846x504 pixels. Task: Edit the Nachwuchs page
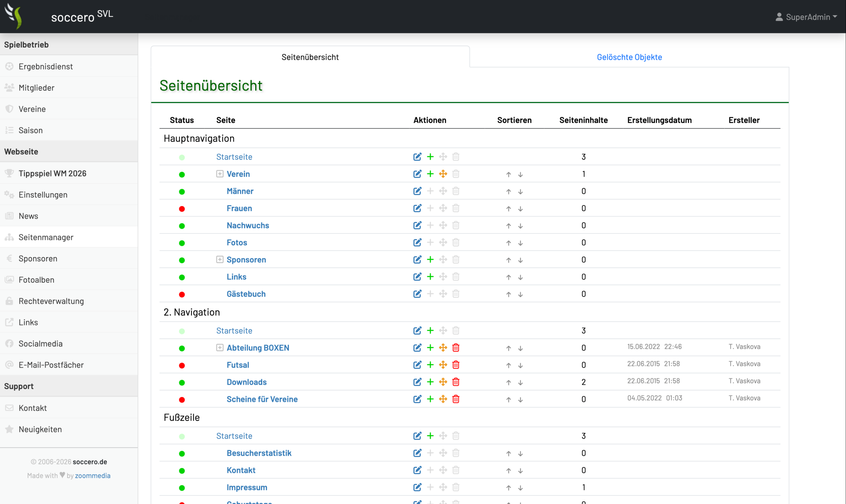point(417,225)
